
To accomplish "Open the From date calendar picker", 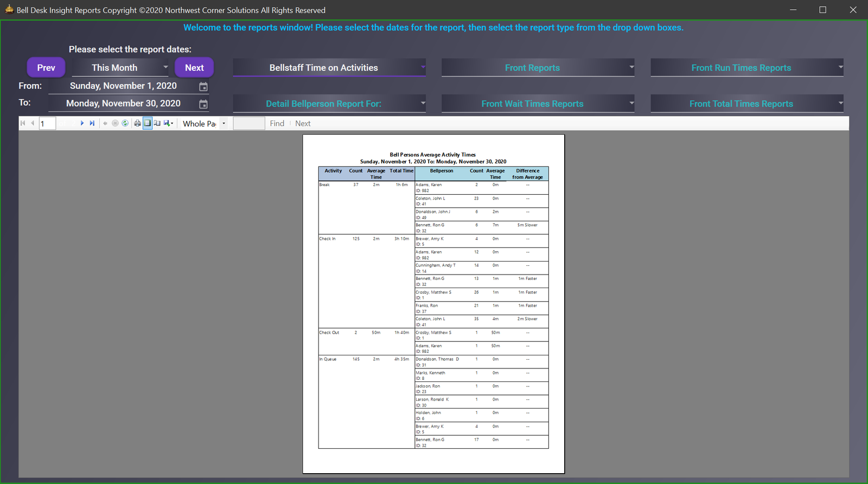I will click(203, 87).
